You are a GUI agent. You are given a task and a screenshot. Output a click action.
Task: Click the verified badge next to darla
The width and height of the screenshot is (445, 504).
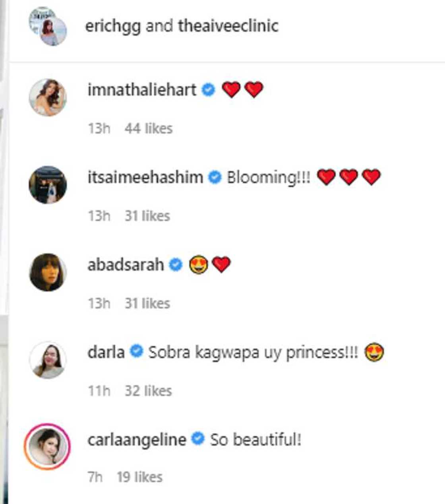tap(136, 352)
